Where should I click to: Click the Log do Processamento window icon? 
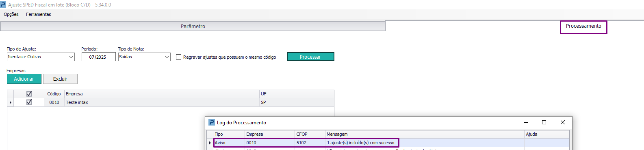click(212, 122)
